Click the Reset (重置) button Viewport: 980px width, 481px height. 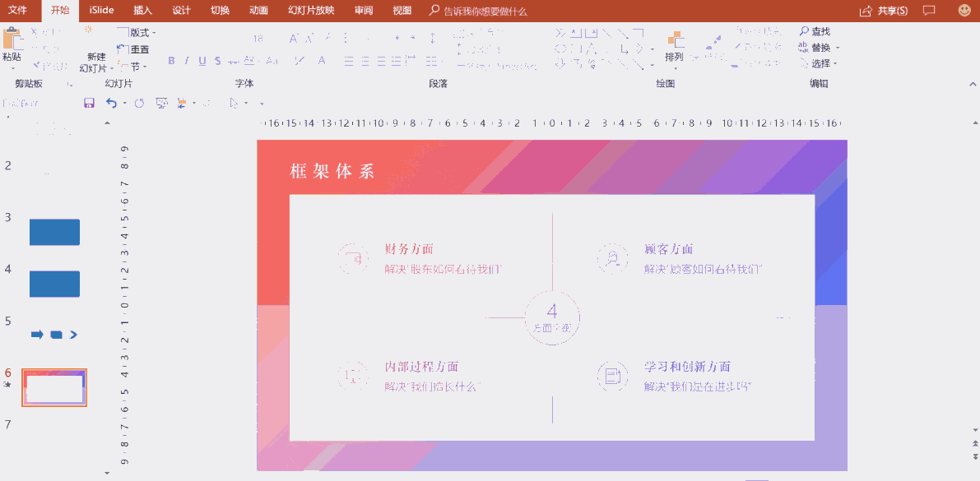point(134,49)
